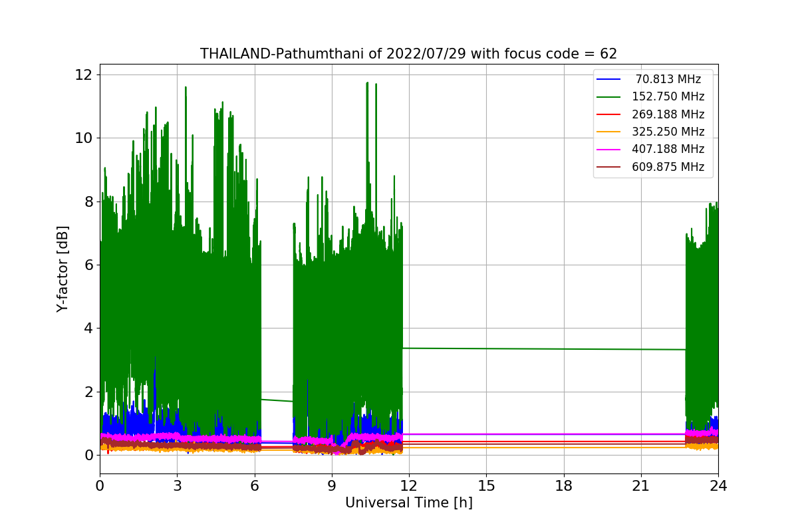Click the red line sample in legend
The width and height of the screenshot is (798, 532).
point(609,114)
